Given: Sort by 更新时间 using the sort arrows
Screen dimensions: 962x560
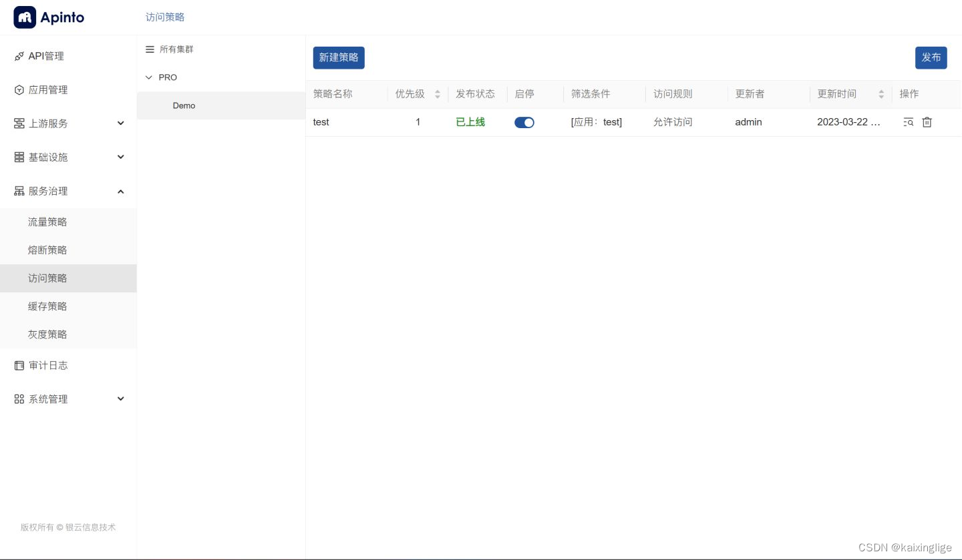Looking at the screenshot, I should [881, 94].
